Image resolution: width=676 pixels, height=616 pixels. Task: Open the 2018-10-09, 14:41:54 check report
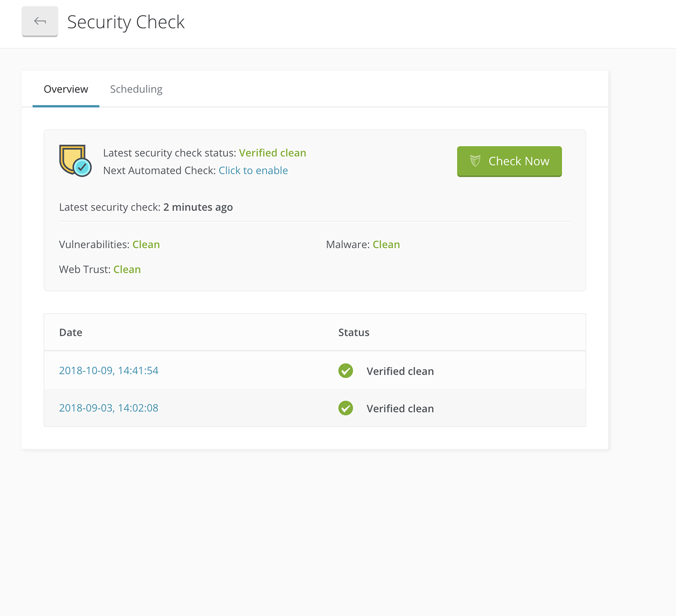coord(109,370)
